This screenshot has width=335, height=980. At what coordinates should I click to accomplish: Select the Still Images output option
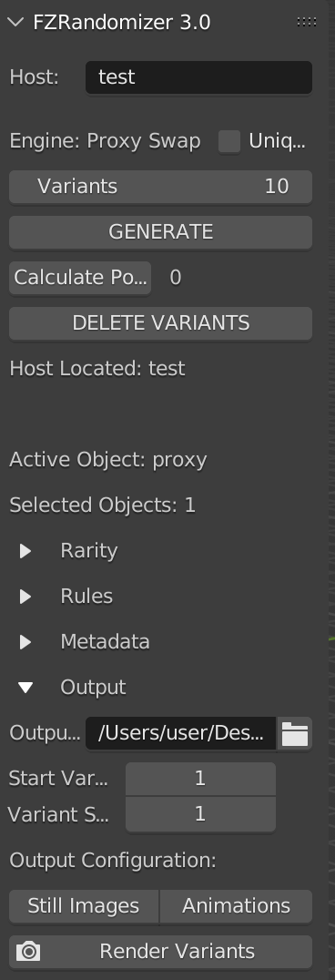pyautogui.click(x=84, y=905)
